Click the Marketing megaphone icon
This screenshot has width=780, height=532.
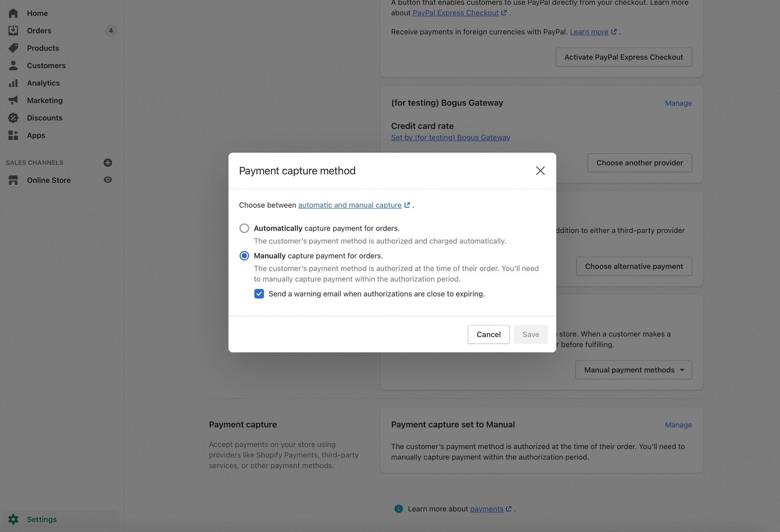click(13, 100)
